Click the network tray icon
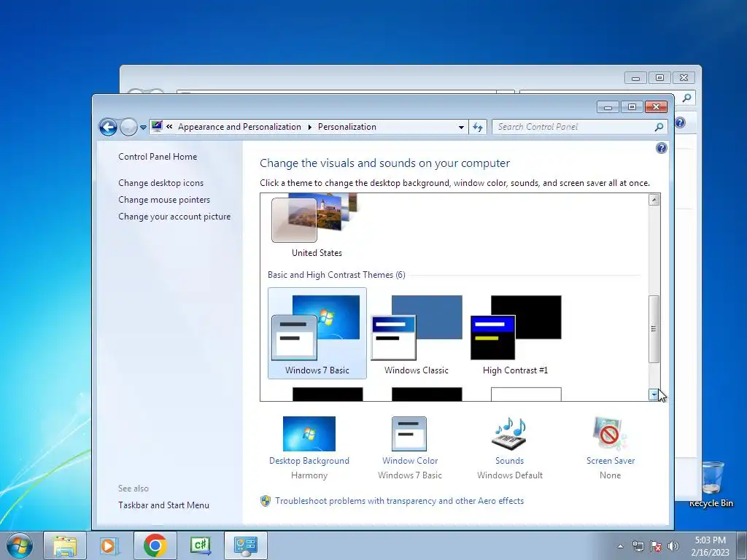747x560 pixels. tap(638, 546)
